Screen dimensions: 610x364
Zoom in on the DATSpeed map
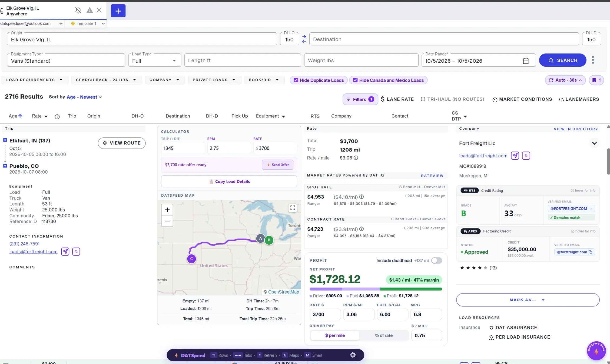tap(167, 210)
